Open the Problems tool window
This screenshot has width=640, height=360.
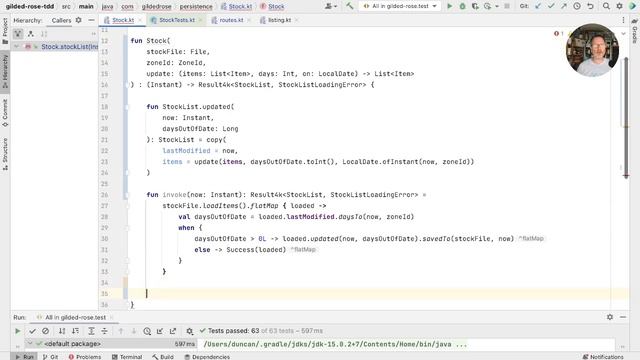[85, 357]
